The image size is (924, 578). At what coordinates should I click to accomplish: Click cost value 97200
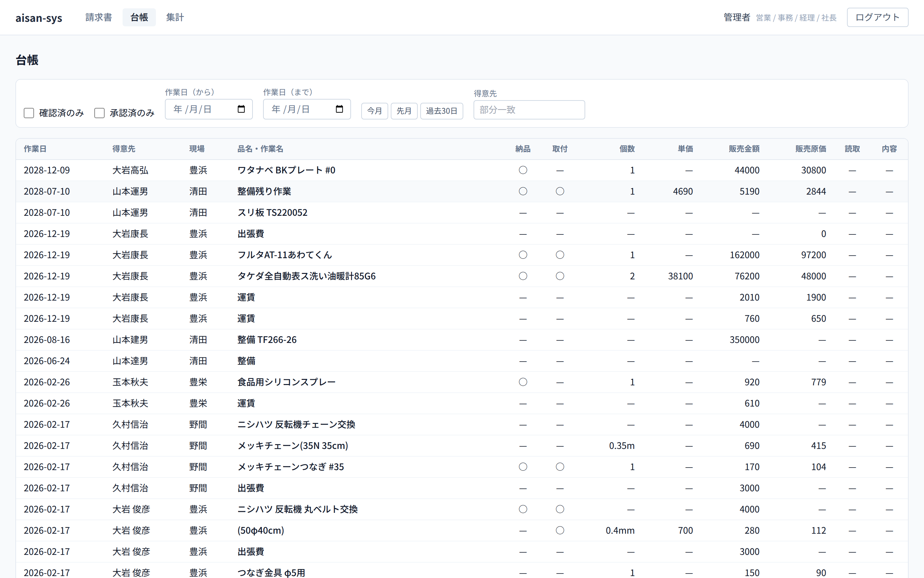point(813,255)
